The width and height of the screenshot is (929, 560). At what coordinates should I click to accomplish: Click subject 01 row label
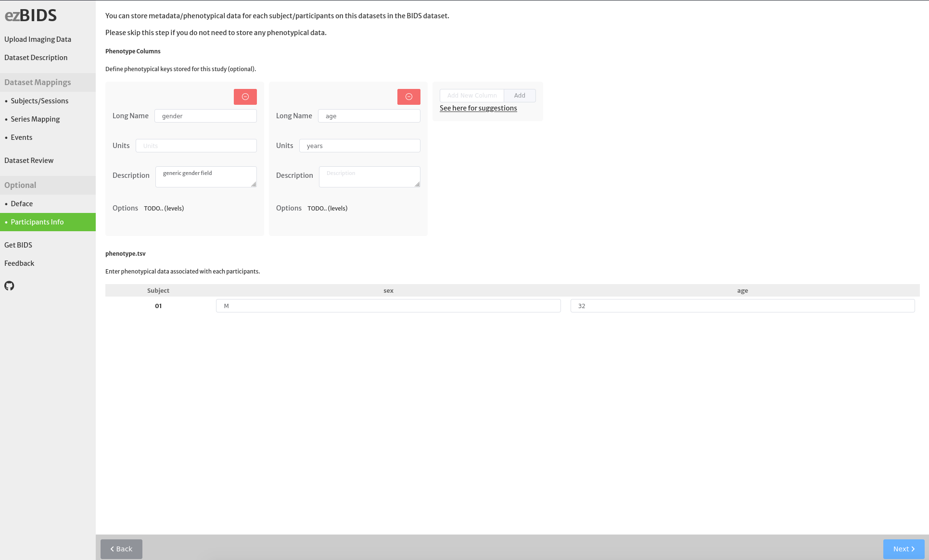[x=158, y=306]
